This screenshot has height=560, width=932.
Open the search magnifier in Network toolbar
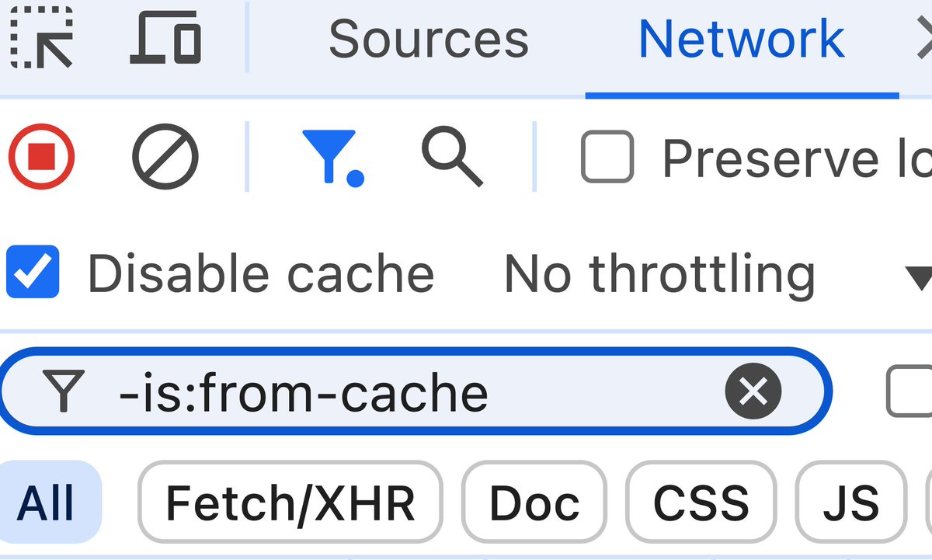point(452,157)
